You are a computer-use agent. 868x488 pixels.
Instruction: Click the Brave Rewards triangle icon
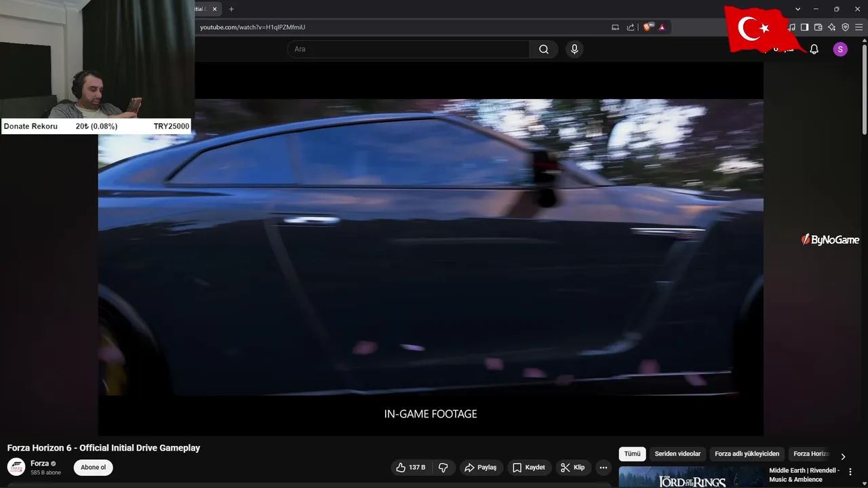662,27
